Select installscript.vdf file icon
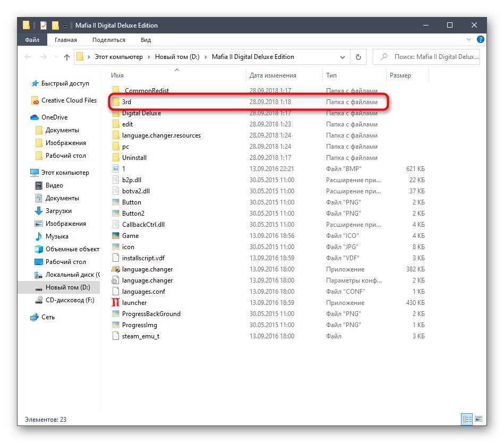This screenshot has width=504, height=443. click(x=116, y=258)
